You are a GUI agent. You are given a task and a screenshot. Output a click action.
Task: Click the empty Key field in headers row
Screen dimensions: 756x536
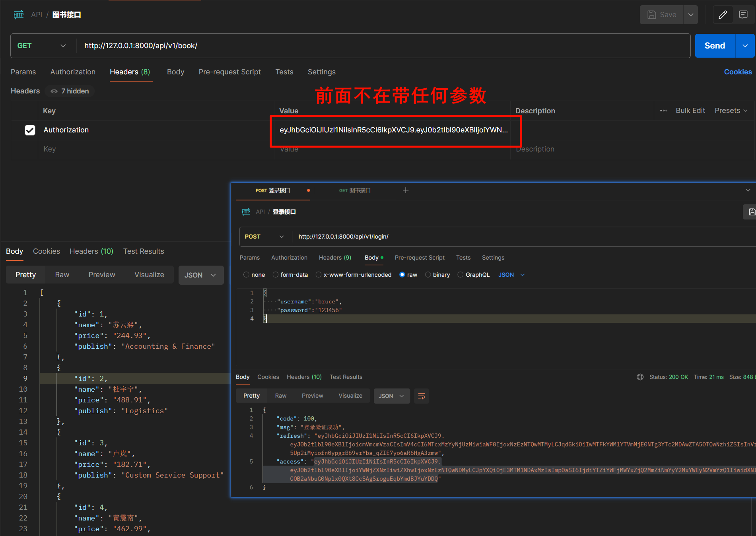pyautogui.click(x=156, y=149)
